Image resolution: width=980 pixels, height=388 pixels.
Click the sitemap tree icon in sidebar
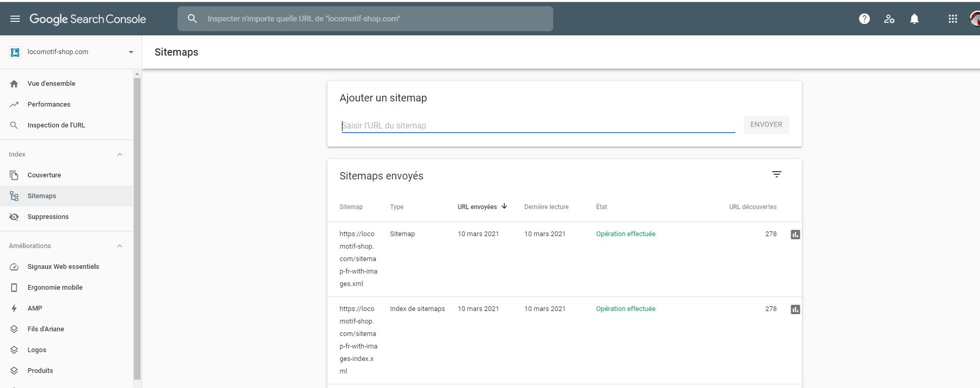pyautogui.click(x=14, y=196)
